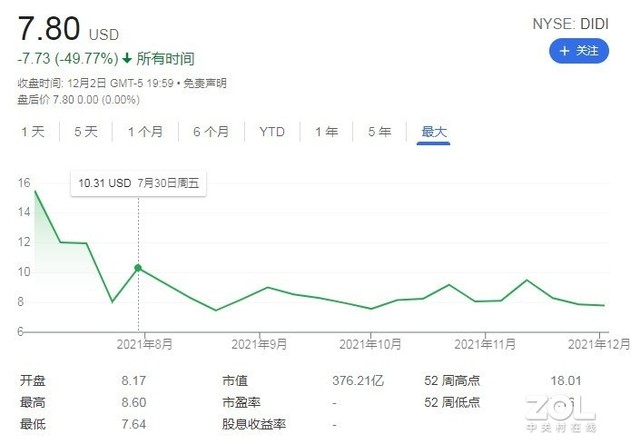Click the 开盘 label
The image size is (640, 444).
[x=33, y=381]
